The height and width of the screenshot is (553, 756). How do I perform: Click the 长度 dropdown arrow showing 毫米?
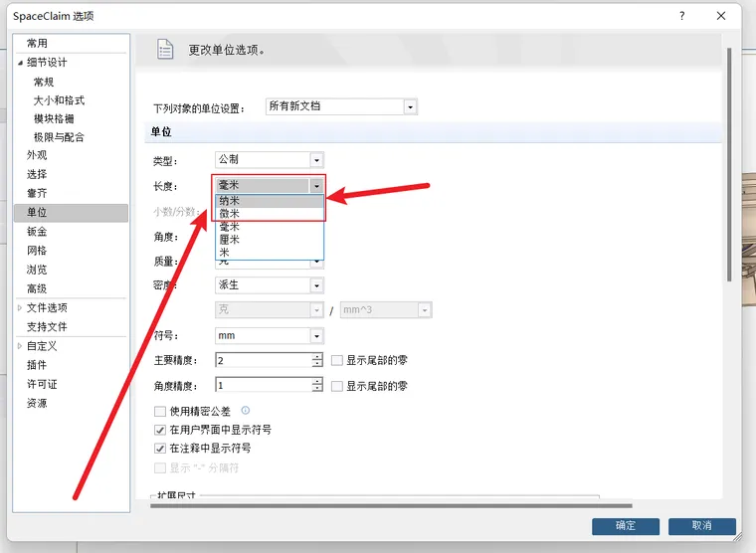(316, 186)
